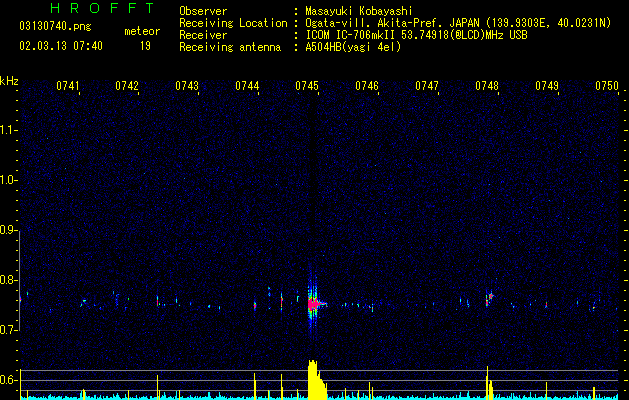Click the kHz axis unit label
Image resolution: width=629 pixels, height=400 pixels.
pos(9,81)
